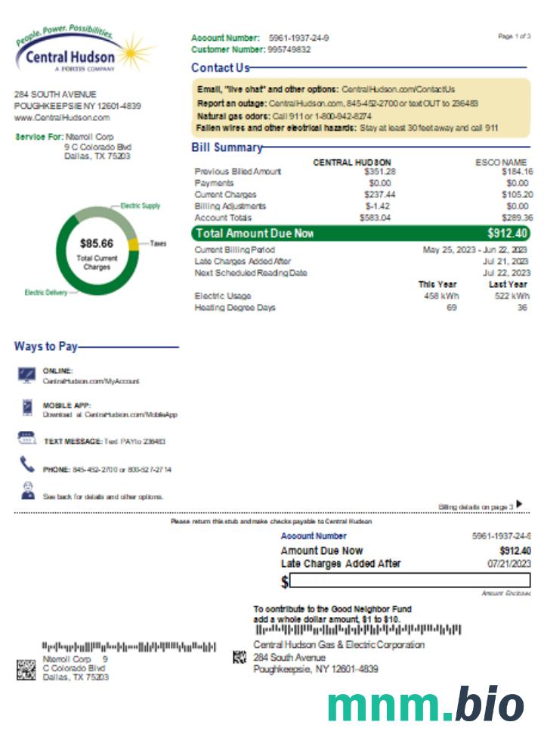The width and height of the screenshot is (544, 756).
Task: Open the CentralHudson.com/MobileApp download link
Action: pyautogui.click(x=131, y=415)
